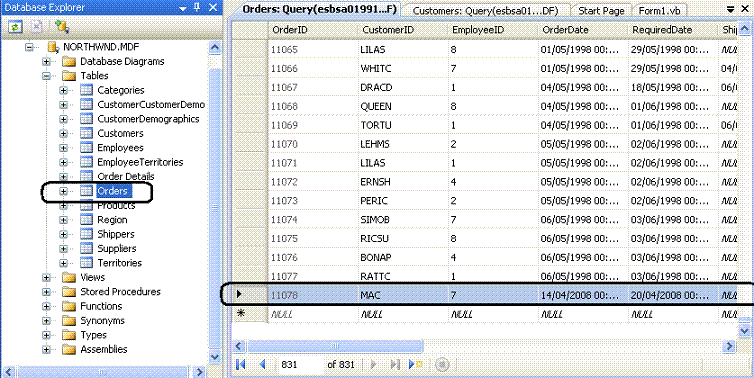The height and width of the screenshot is (378, 754).
Task: Switch to the Customers query tab
Action: click(x=485, y=11)
